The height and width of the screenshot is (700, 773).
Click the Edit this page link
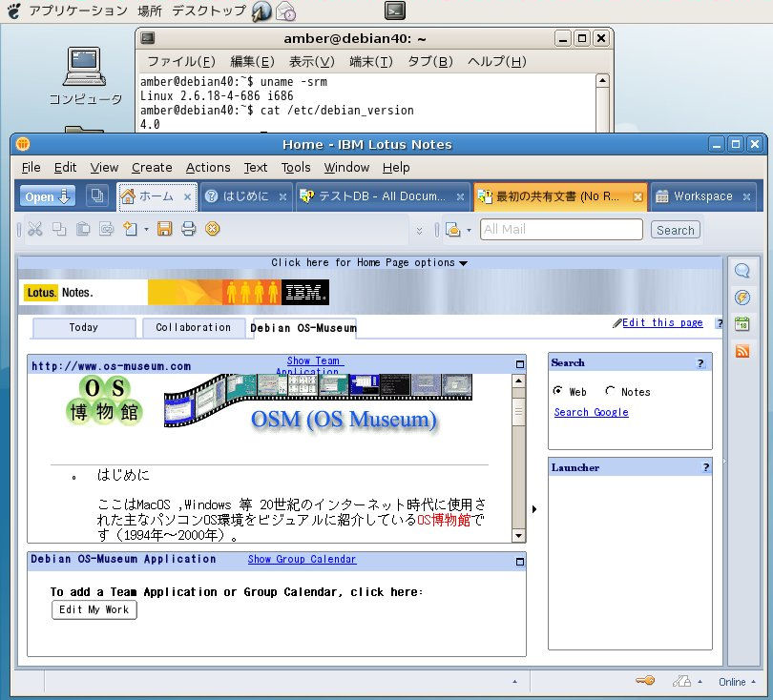click(662, 322)
